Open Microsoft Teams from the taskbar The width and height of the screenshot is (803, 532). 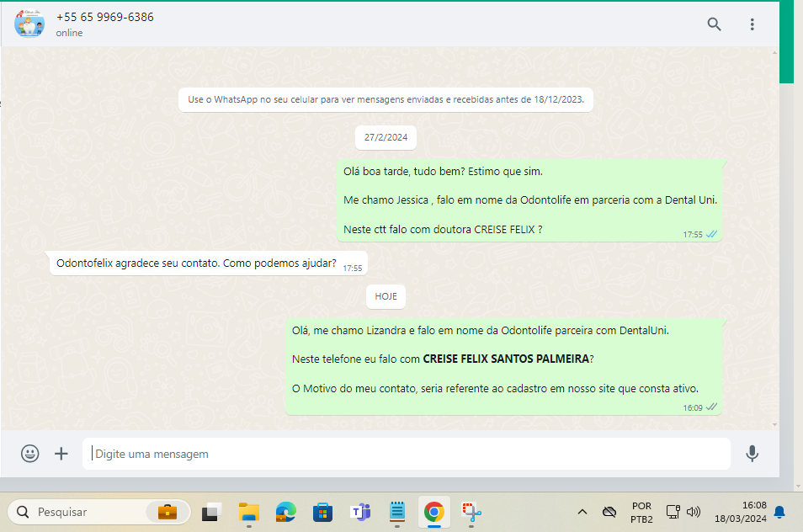tap(360, 512)
